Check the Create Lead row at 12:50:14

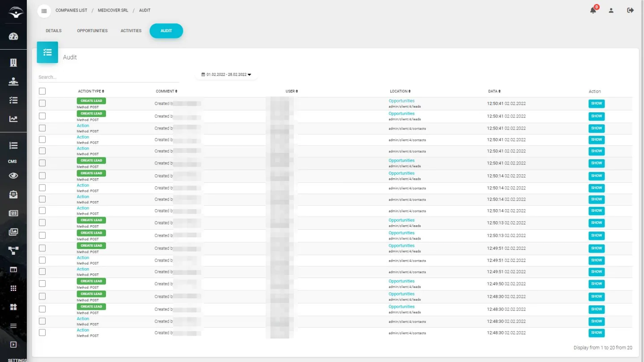point(42,176)
